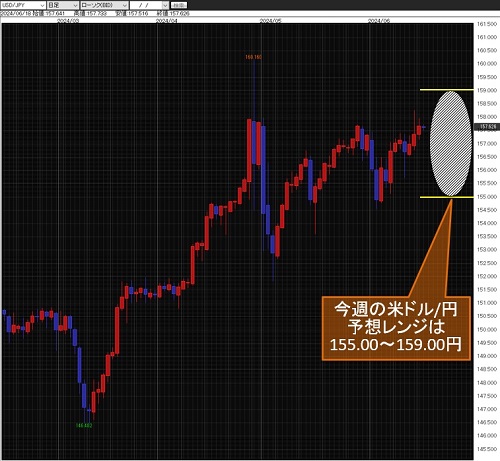This screenshot has width=500, height=461.
Task: Click the lower yellow line at 155.000
Action: [x=446, y=197]
